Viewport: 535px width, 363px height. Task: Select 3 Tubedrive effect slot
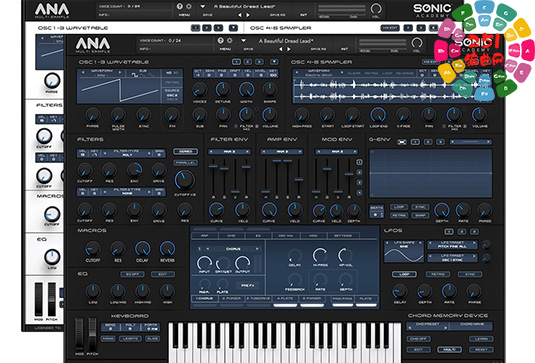click(258, 299)
